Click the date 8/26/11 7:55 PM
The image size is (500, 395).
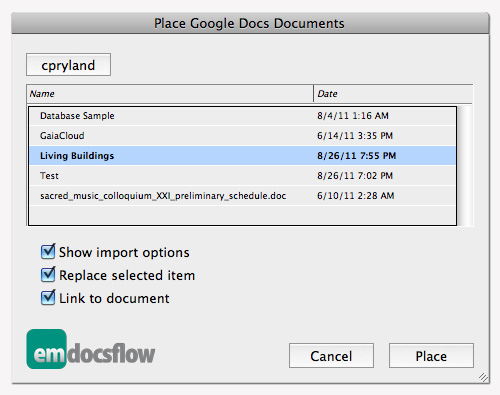356,156
